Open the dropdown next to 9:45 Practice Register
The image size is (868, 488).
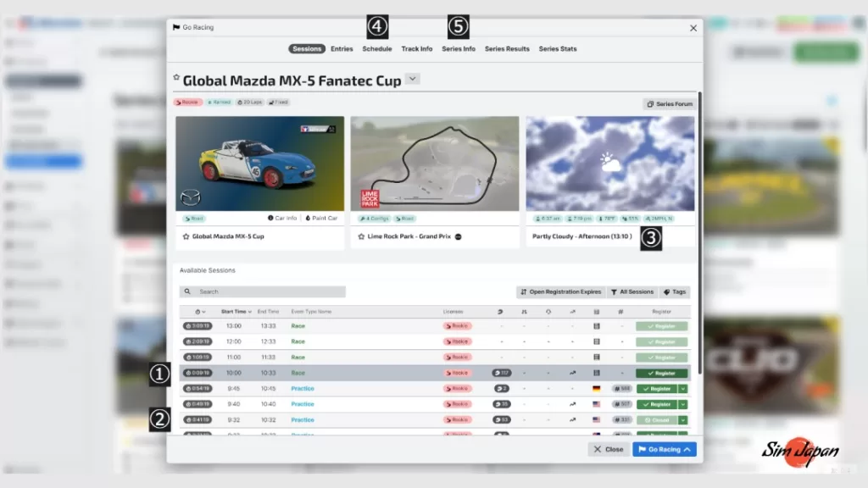[x=683, y=389]
